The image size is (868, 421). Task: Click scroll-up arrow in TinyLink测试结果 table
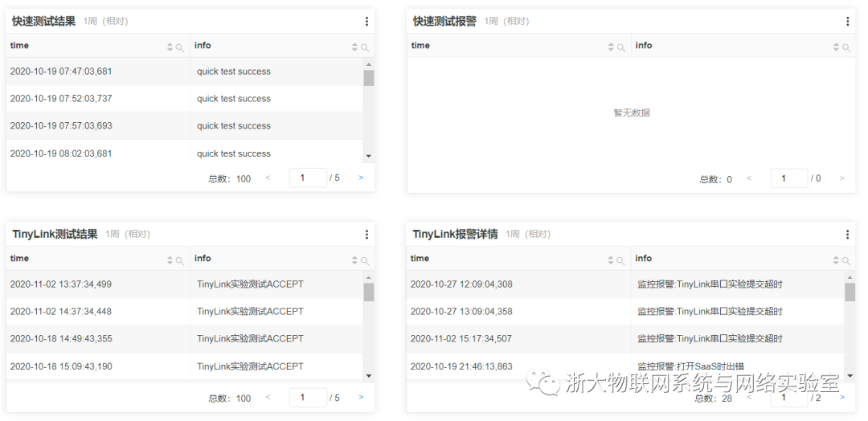369,278
